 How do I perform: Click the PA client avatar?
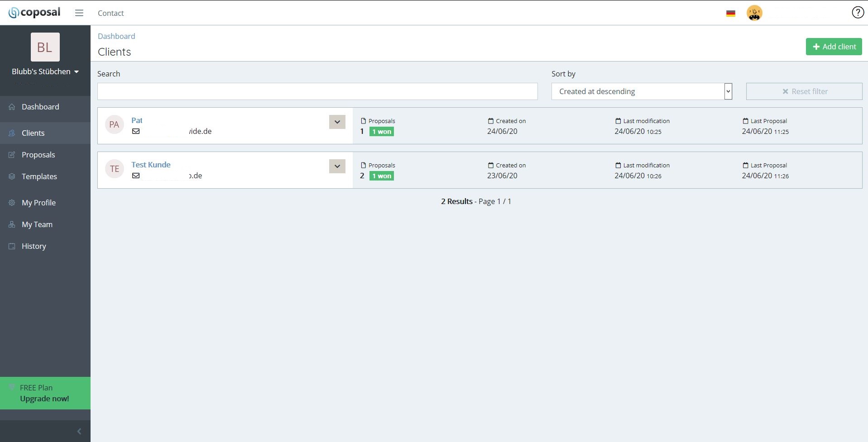coord(115,124)
